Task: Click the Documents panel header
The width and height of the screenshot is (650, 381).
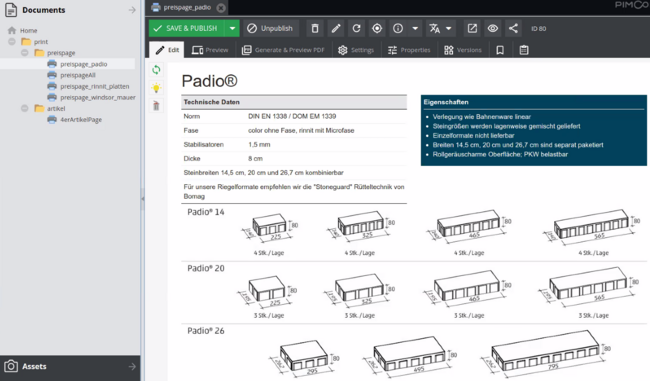Action: [x=70, y=10]
